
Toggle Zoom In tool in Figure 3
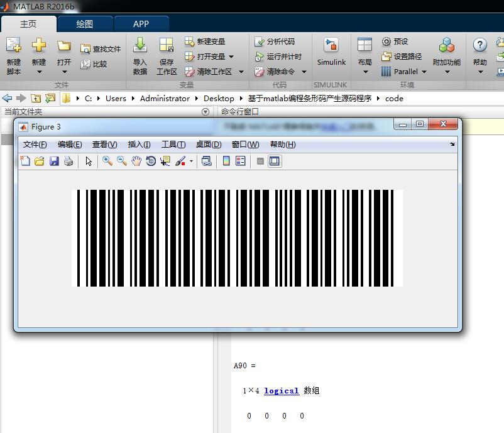[107, 161]
